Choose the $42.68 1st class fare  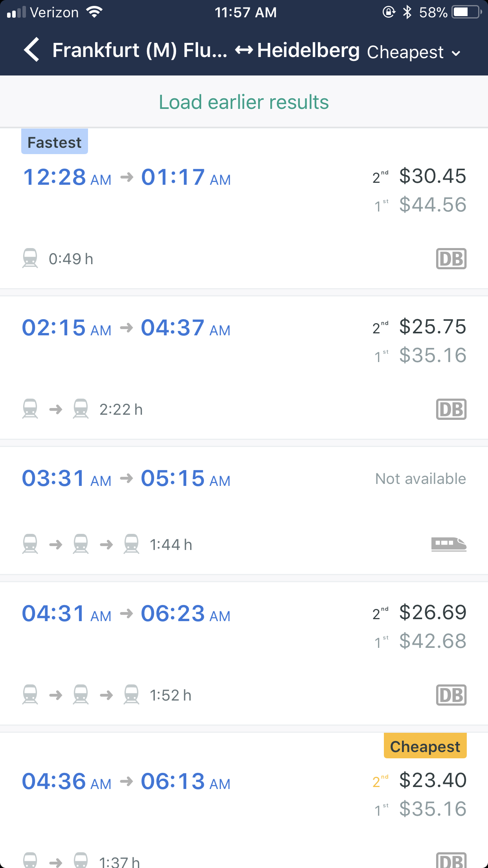tap(432, 641)
